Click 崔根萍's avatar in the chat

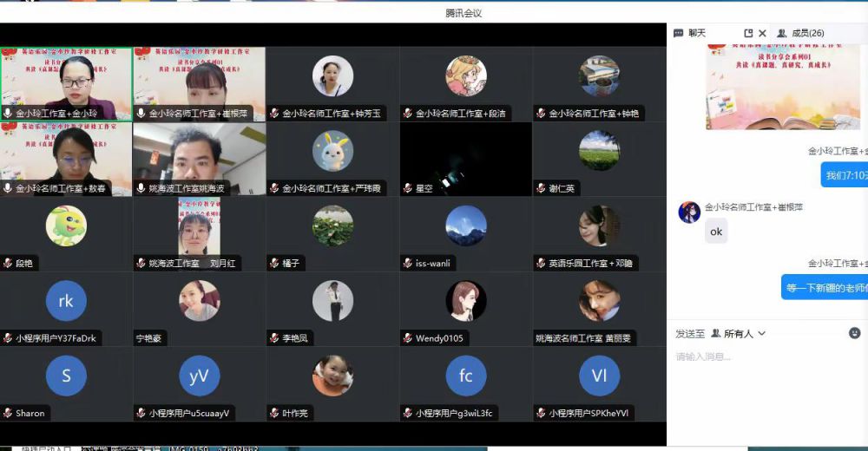pos(689,212)
